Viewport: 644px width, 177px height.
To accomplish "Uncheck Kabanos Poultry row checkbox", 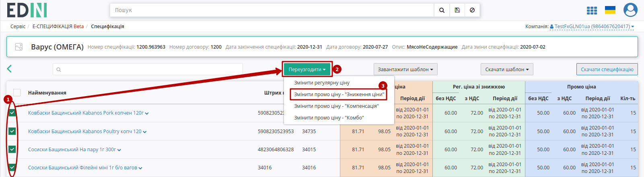I will pos(12,131).
